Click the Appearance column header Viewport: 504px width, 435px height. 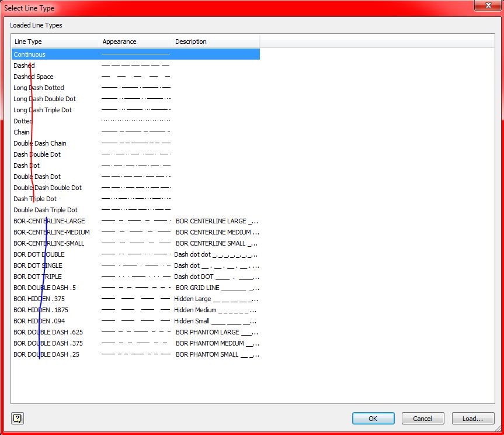click(x=135, y=42)
